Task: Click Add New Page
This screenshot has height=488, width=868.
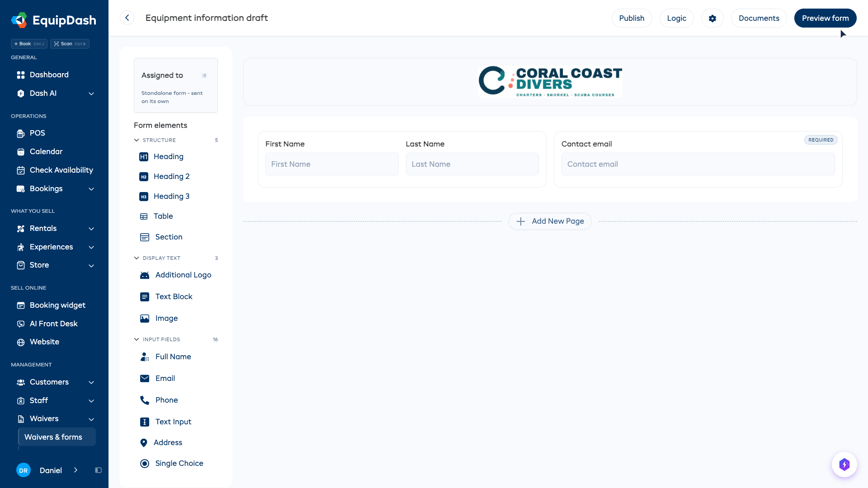Action: [550, 221]
